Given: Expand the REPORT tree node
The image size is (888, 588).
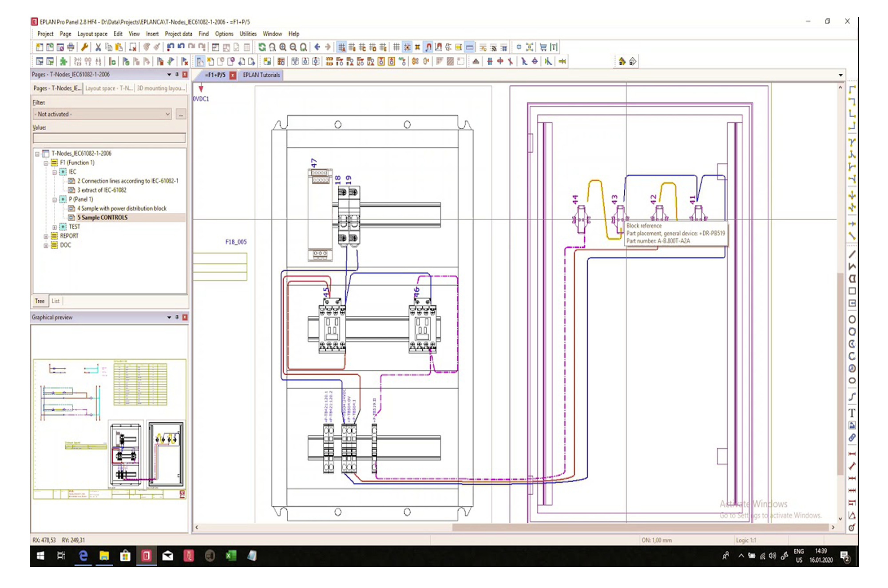Looking at the screenshot, I should tap(45, 236).
